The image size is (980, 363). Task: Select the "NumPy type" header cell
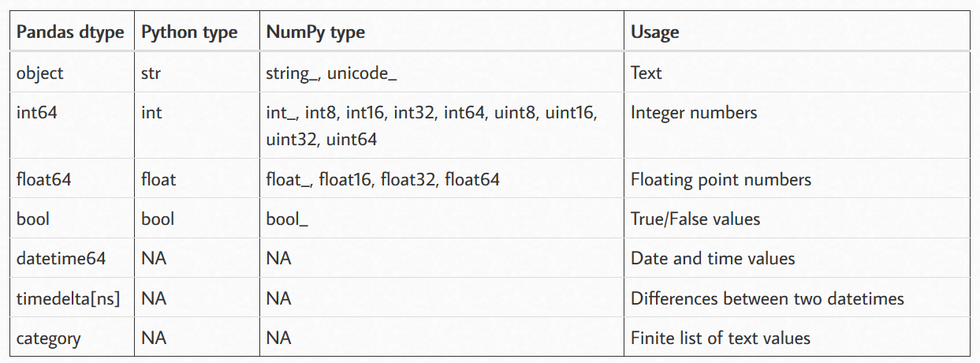click(315, 32)
